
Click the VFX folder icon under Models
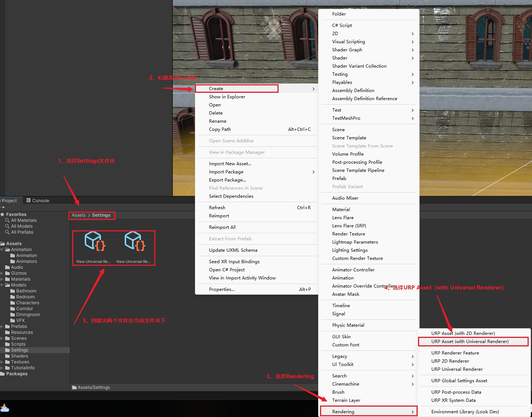pos(13,321)
